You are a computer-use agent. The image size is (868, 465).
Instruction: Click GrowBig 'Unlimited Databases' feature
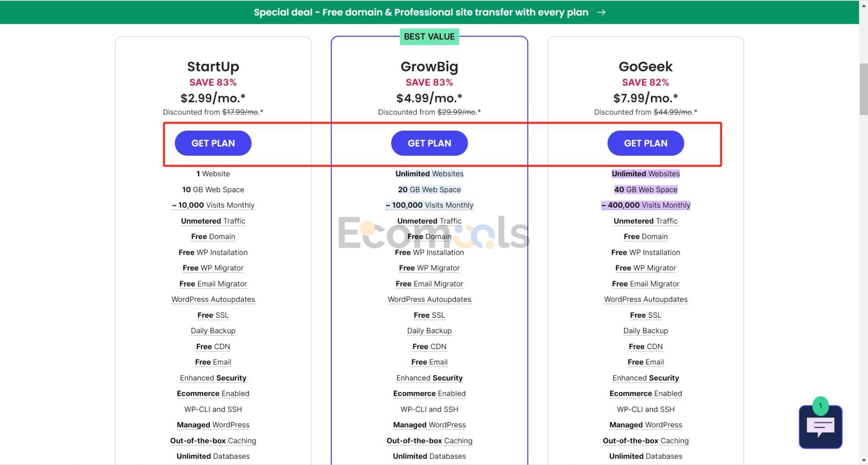click(x=429, y=456)
